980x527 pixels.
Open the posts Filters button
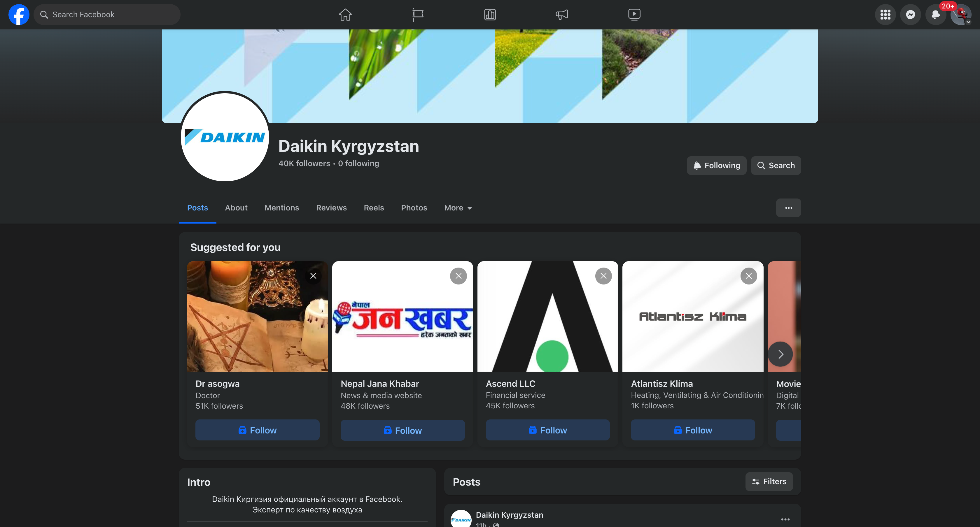769,481
